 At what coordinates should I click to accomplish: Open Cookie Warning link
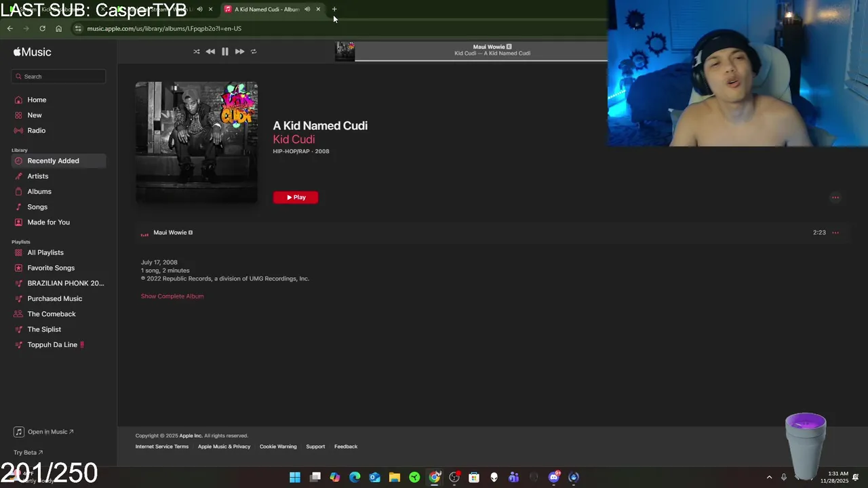pyautogui.click(x=278, y=447)
